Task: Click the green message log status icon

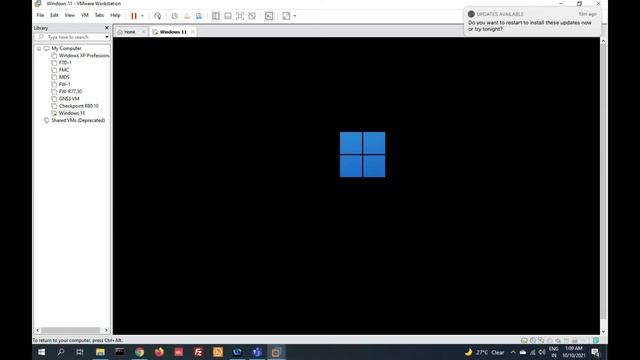Action: coord(596,340)
